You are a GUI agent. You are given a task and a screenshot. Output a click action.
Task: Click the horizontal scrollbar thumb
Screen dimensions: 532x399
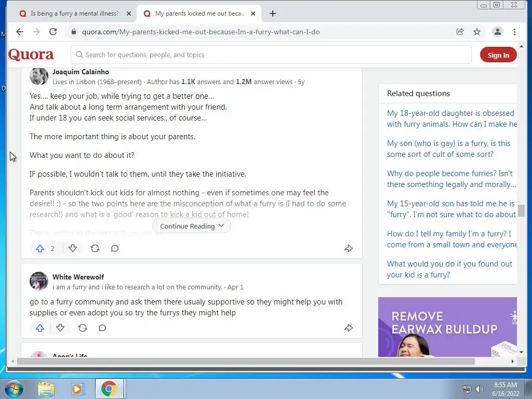coord(246,362)
